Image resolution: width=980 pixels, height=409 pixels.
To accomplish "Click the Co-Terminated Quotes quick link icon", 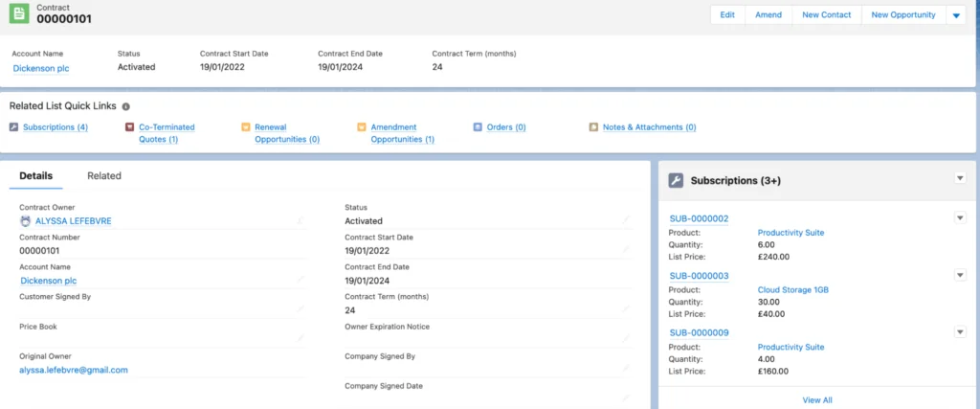I will [129, 127].
